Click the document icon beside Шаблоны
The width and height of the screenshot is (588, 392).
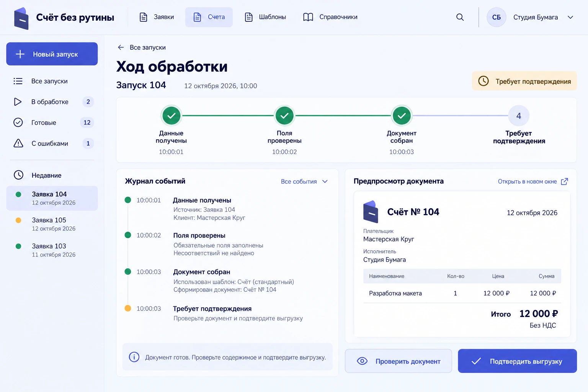coord(249,17)
